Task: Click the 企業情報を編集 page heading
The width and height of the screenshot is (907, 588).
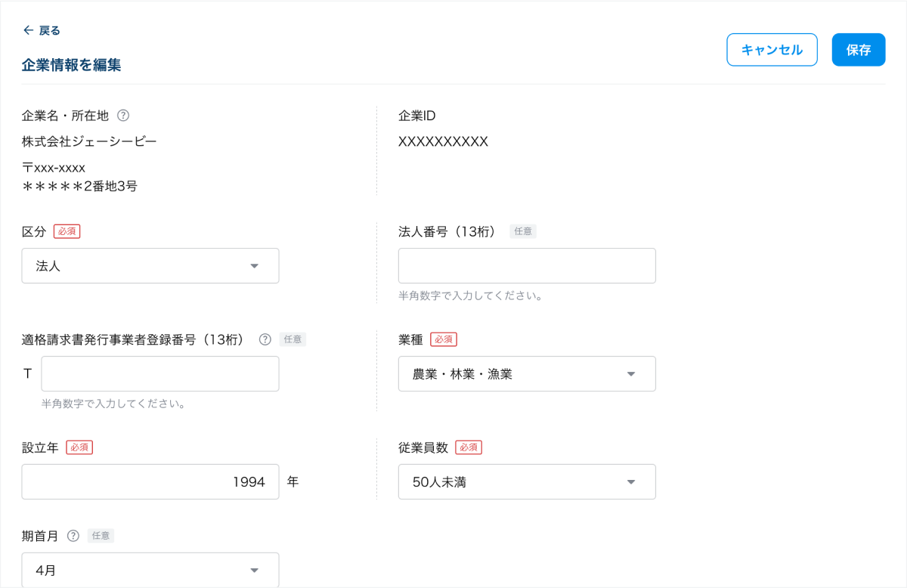Action: 71,65
